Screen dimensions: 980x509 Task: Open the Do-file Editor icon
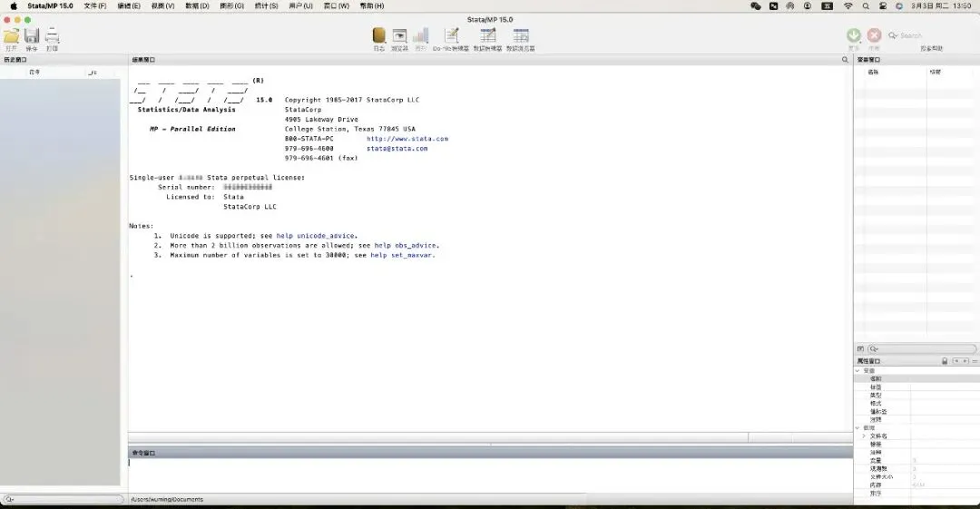coord(451,35)
